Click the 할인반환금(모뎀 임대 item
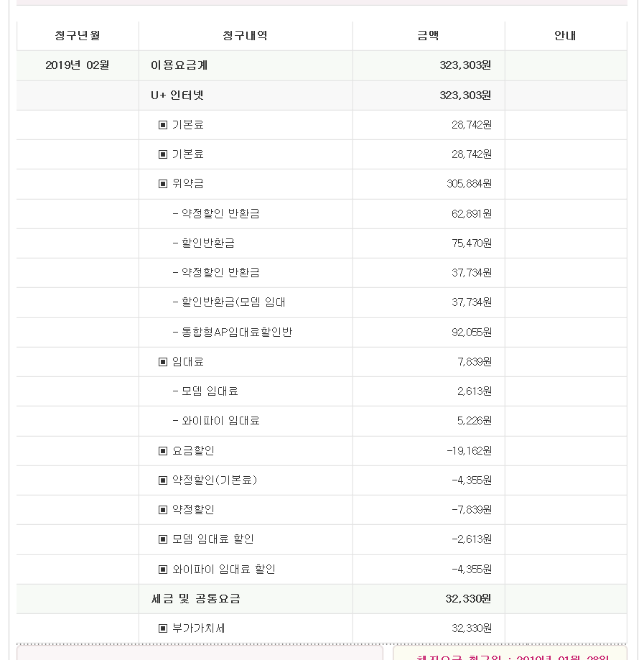The width and height of the screenshot is (644, 660). click(229, 302)
